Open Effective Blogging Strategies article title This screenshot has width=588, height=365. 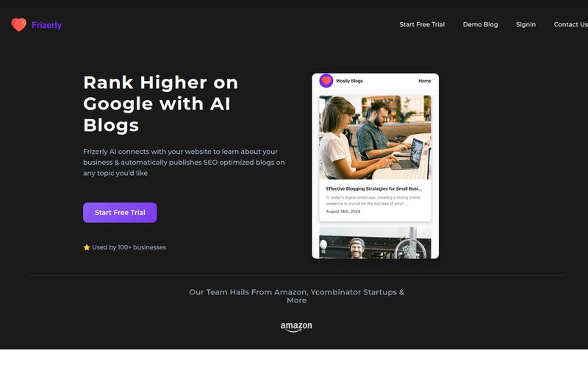[374, 188]
